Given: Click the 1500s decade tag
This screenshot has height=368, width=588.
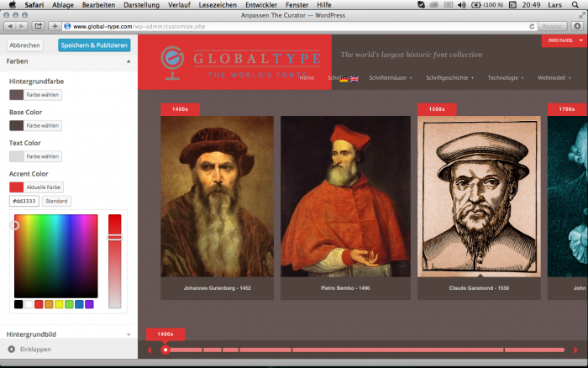Looking at the screenshot, I should coord(437,109).
